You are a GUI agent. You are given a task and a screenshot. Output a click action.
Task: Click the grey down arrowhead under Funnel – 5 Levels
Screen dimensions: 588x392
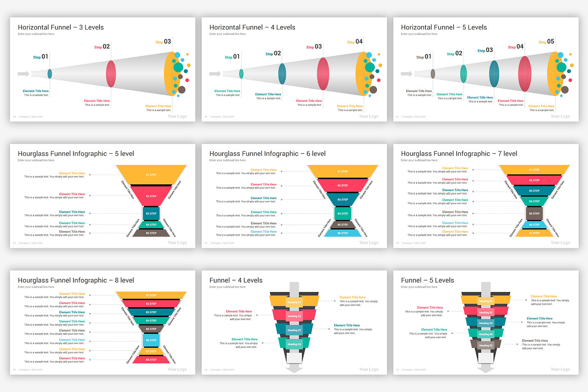click(486, 369)
